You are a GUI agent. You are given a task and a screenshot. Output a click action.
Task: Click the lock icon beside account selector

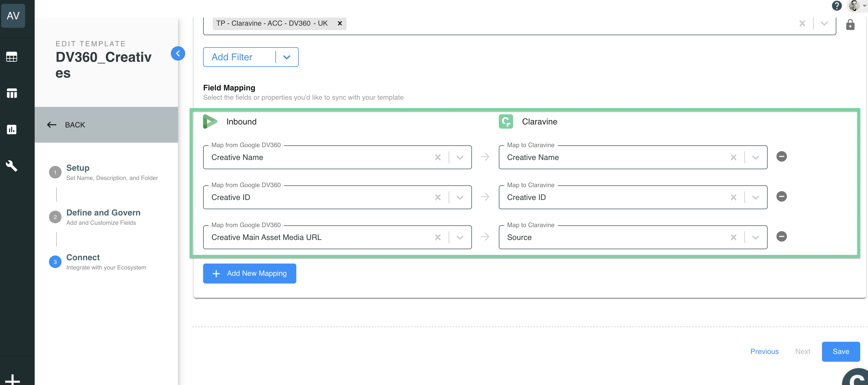(850, 24)
